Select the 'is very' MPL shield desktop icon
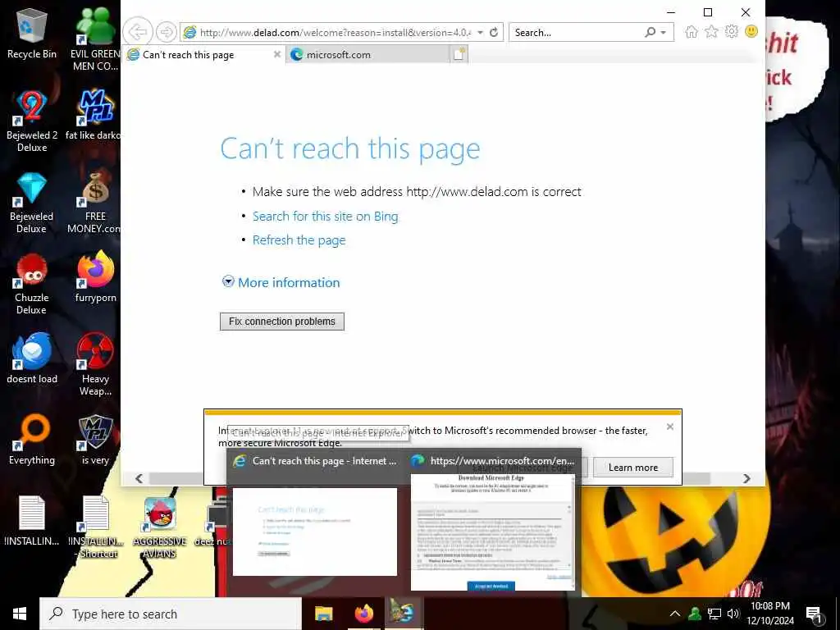840x630 pixels. click(x=95, y=440)
